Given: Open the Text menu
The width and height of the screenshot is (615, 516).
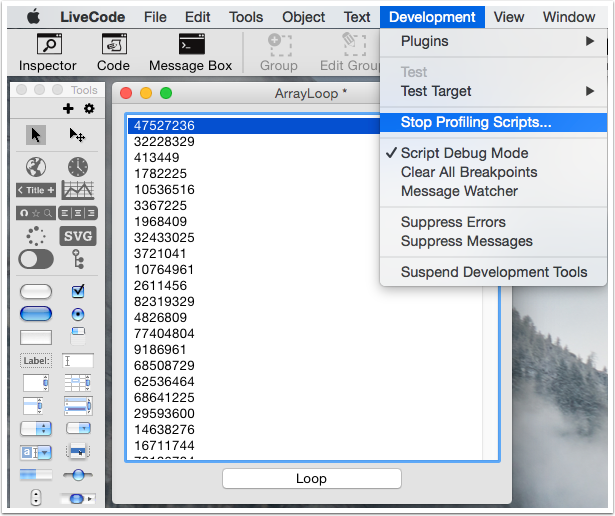Looking at the screenshot, I should click(357, 17).
